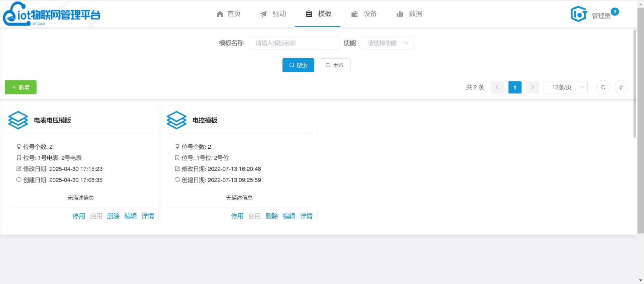644x284 pixels.
Task: Click the sort order icon button
Action: [621, 87]
